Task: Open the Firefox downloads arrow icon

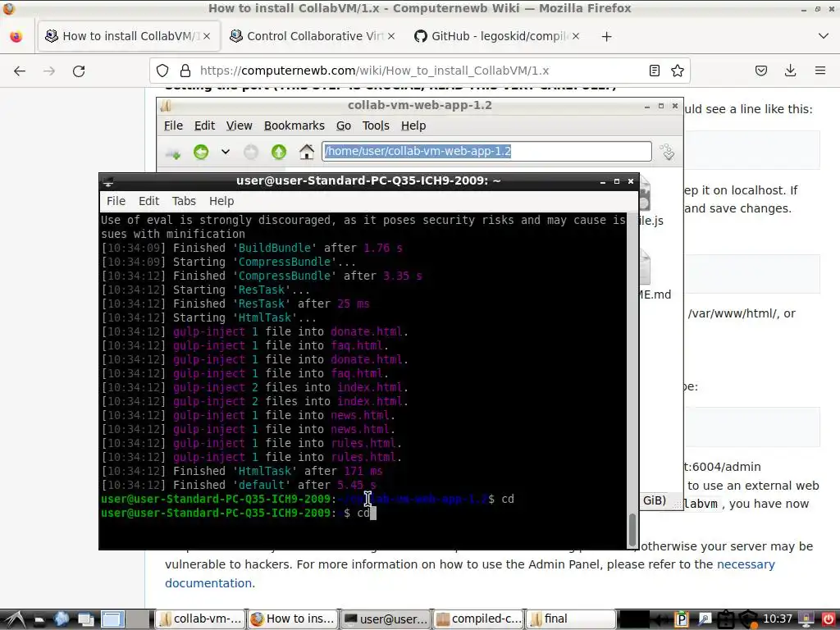Action: click(790, 71)
